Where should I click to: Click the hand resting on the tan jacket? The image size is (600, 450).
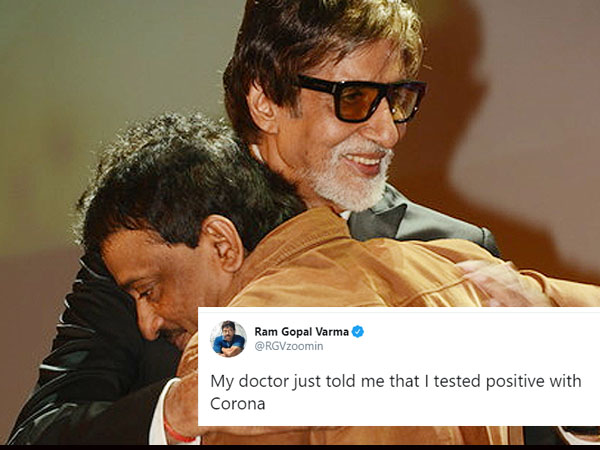coord(497,281)
